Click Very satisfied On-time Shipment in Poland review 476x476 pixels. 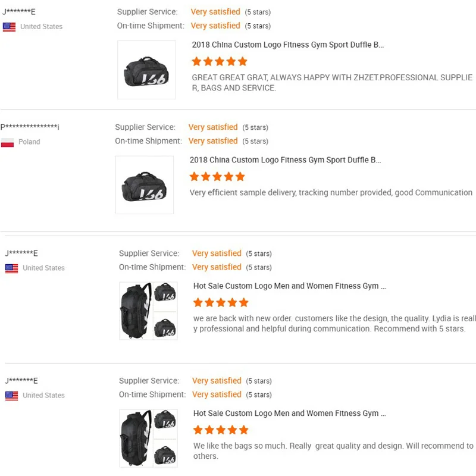point(213,141)
